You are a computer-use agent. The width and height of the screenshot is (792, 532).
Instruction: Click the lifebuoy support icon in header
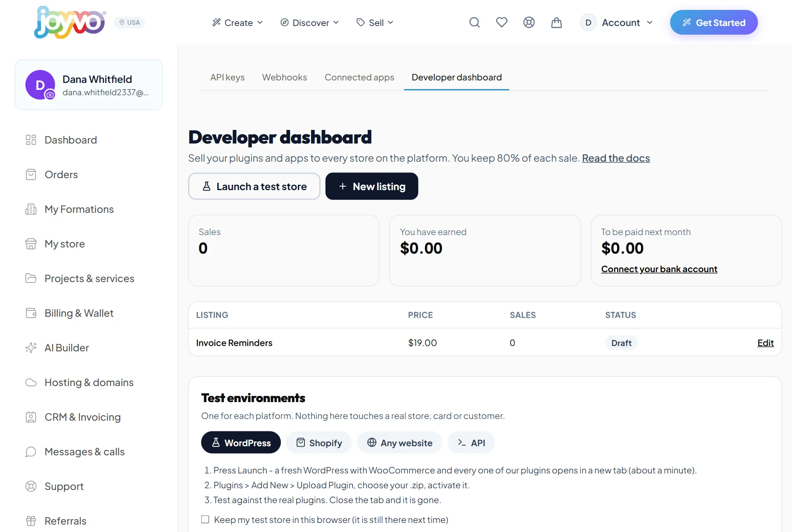coord(529,22)
